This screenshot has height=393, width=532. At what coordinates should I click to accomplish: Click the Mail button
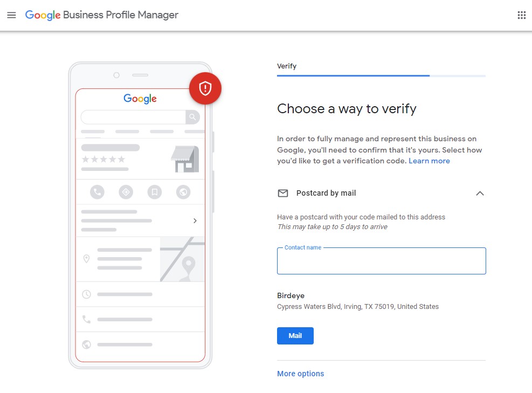[x=295, y=336]
